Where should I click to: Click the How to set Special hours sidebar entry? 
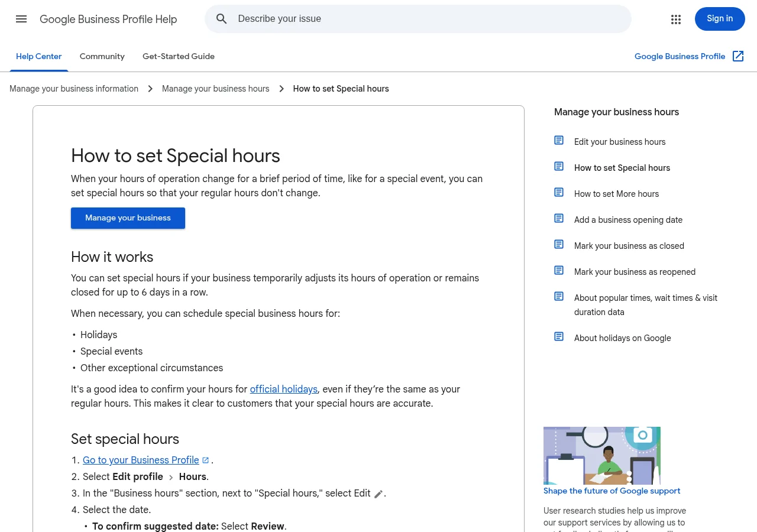point(622,168)
